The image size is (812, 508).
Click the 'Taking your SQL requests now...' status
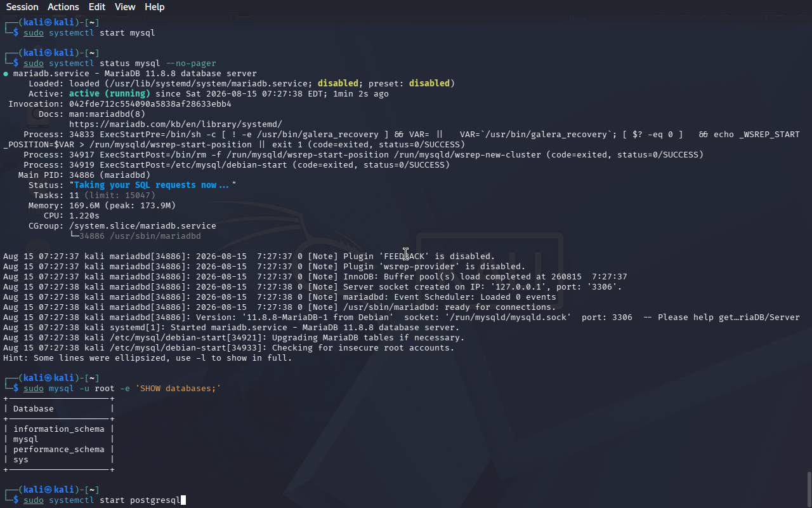153,185
